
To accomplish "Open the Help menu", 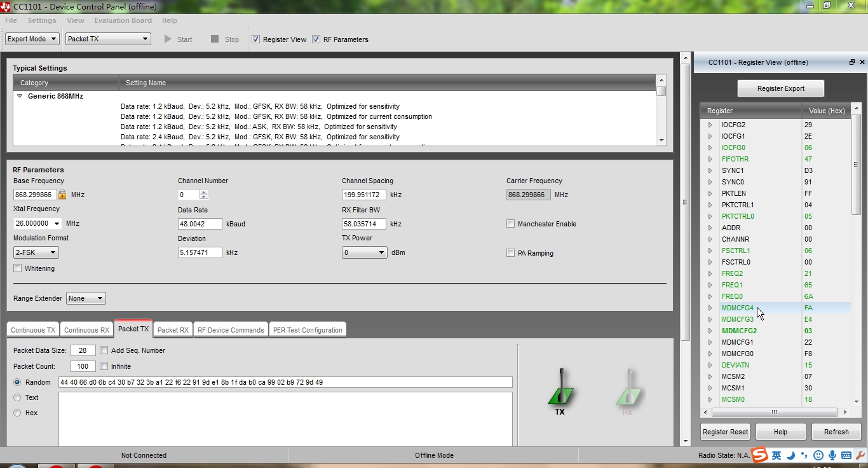I will (170, 20).
